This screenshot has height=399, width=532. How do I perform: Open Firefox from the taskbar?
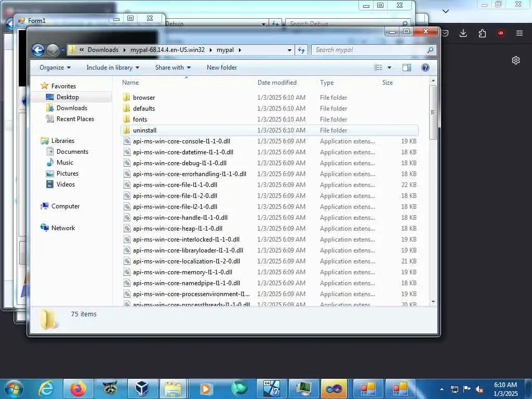78,389
